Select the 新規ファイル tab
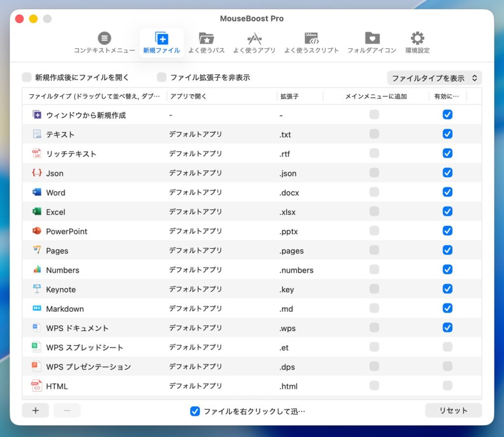Viewport: 504px width, 437px height. (x=161, y=43)
